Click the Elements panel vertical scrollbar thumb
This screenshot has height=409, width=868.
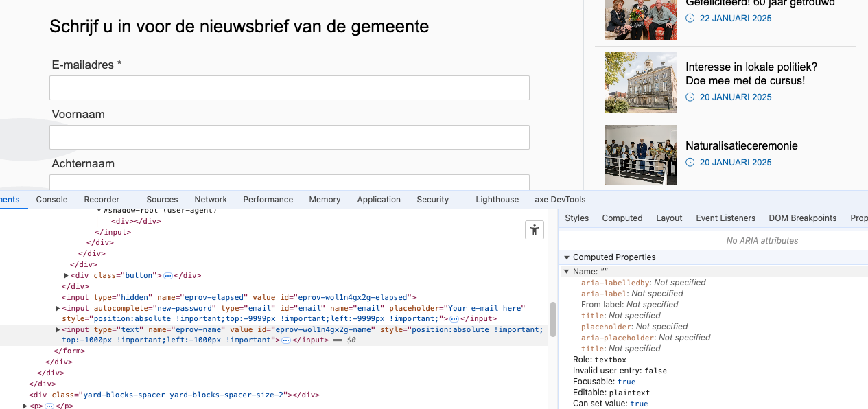click(552, 318)
